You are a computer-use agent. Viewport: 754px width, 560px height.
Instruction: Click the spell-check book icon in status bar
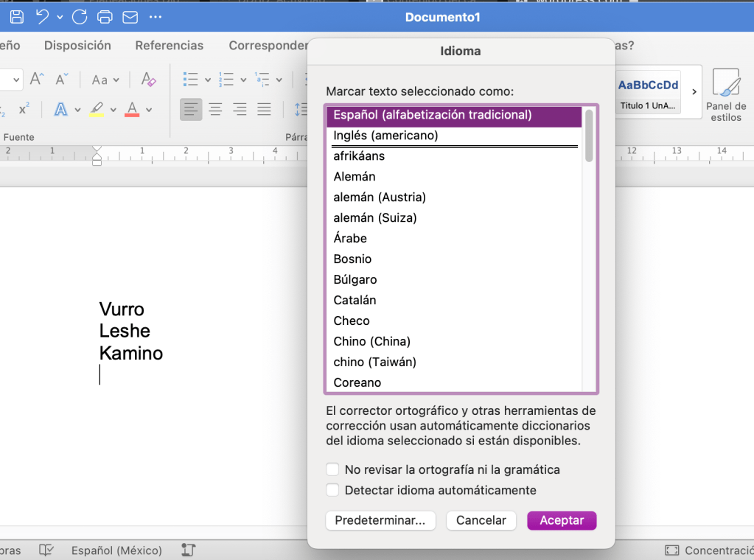(47, 550)
